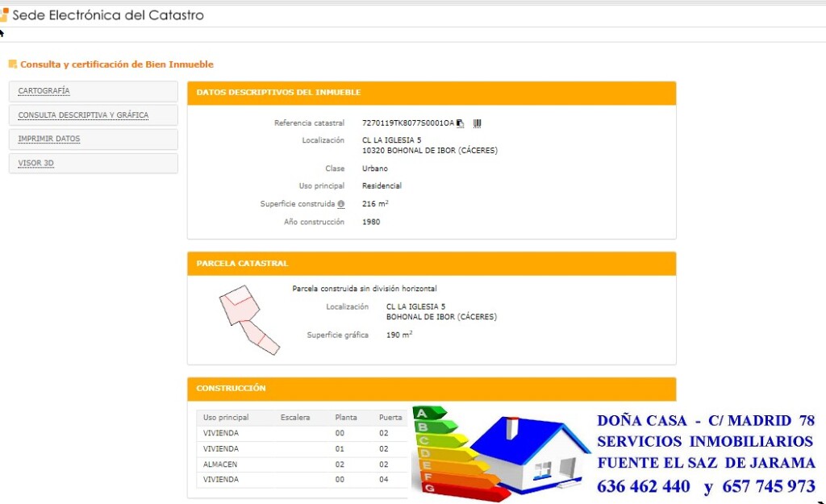
Task: Select VIVIENDA row with planta 01
Action: pyautogui.click(x=302, y=448)
